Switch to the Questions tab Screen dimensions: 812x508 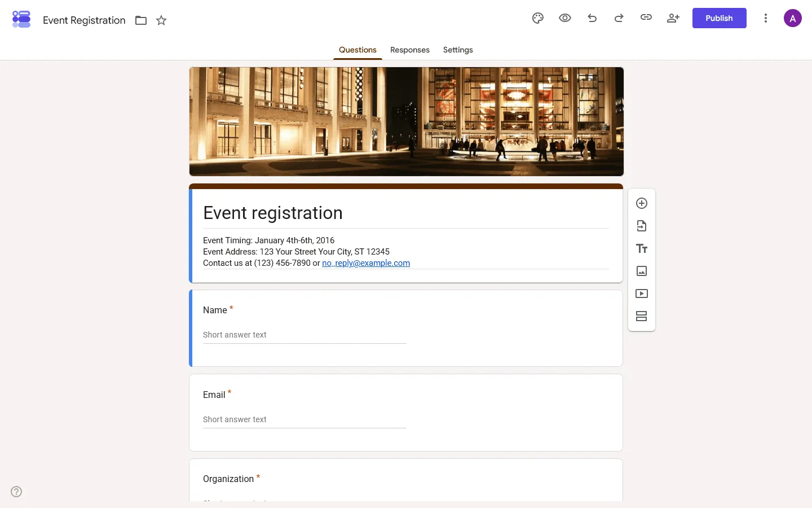tap(358, 50)
